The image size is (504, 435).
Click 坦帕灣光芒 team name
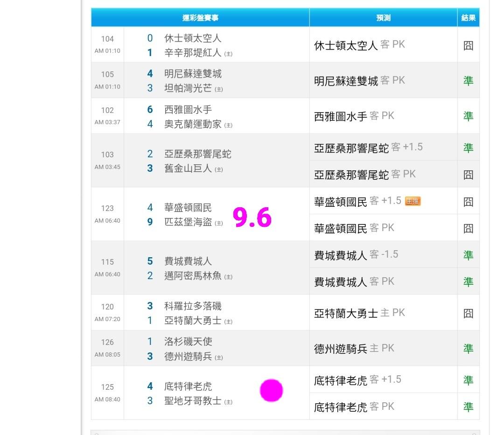pos(188,88)
